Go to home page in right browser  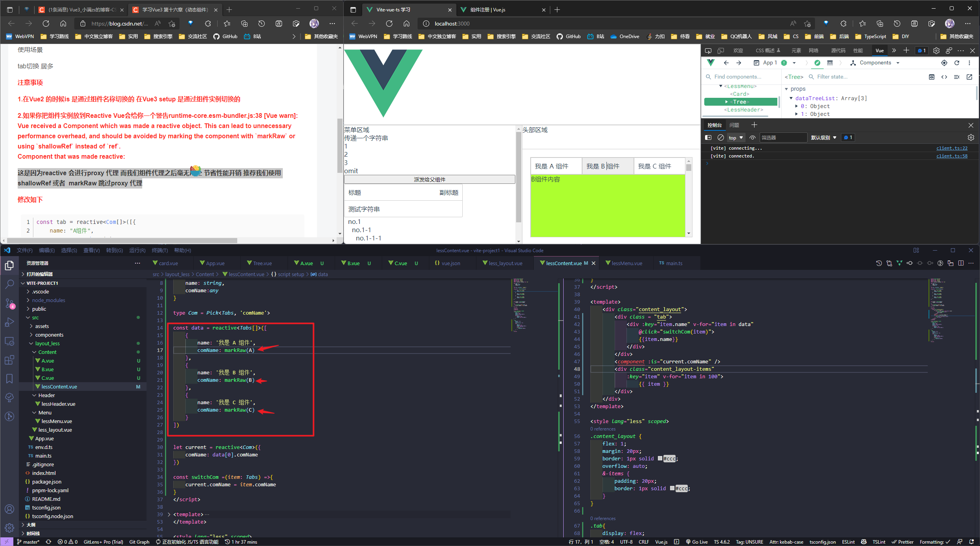407,24
